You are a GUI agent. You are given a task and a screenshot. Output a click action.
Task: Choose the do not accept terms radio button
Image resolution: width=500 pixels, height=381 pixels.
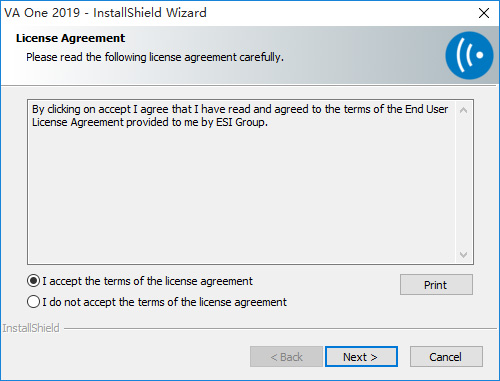click(33, 302)
